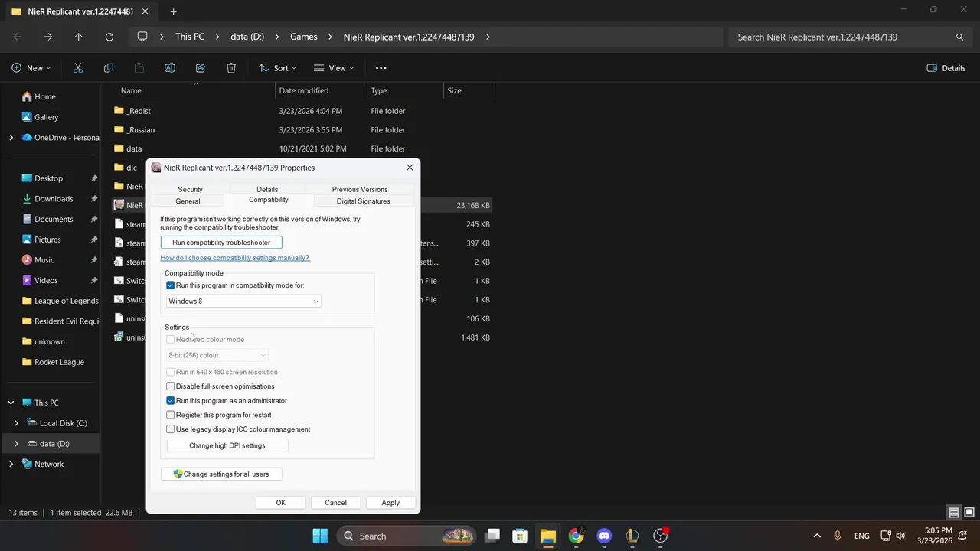The width and height of the screenshot is (980, 551).
Task: Check Use legacy display ICC colour management
Action: [x=171, y=429]
